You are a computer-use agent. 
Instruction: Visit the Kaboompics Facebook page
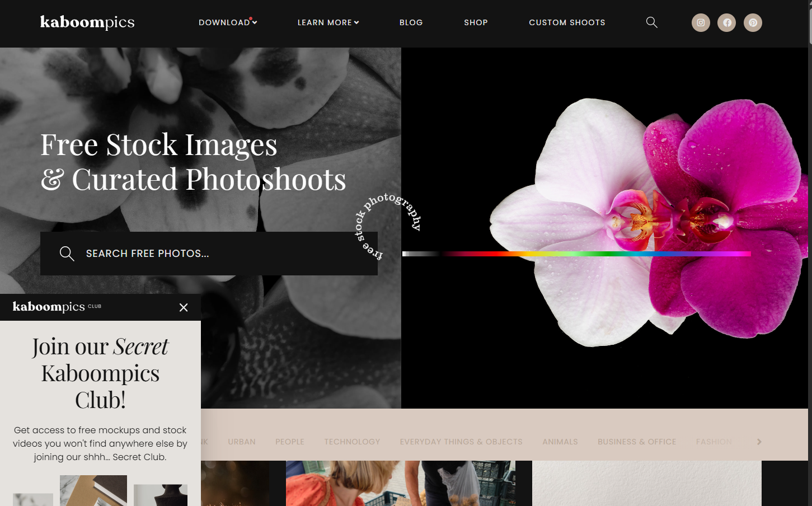click(x=727, y=22)
